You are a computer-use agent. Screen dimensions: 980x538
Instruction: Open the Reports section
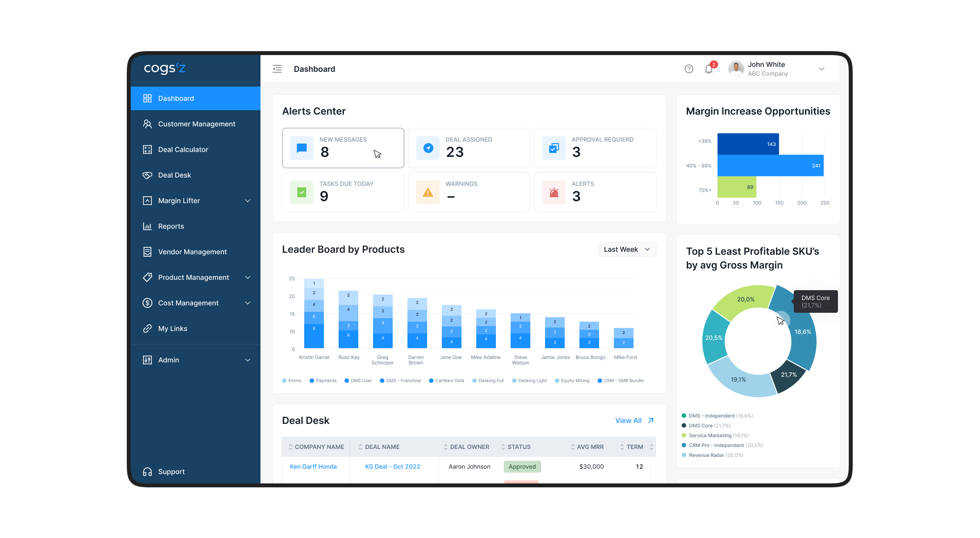(170, 226)
